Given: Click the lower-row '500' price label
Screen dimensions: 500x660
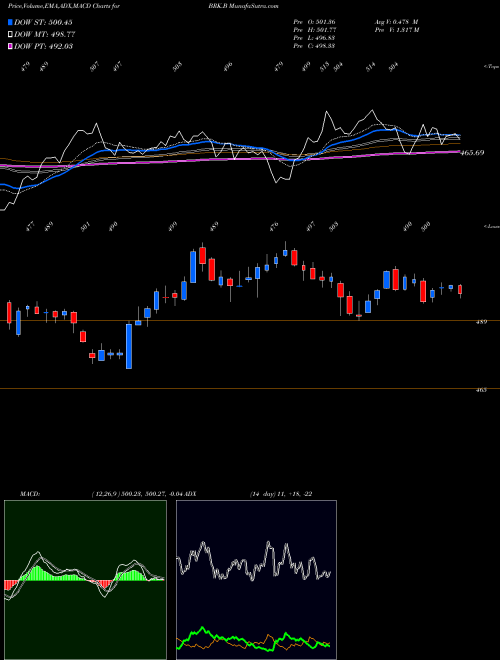Looking at the screenshot, I should coord(426,226).
